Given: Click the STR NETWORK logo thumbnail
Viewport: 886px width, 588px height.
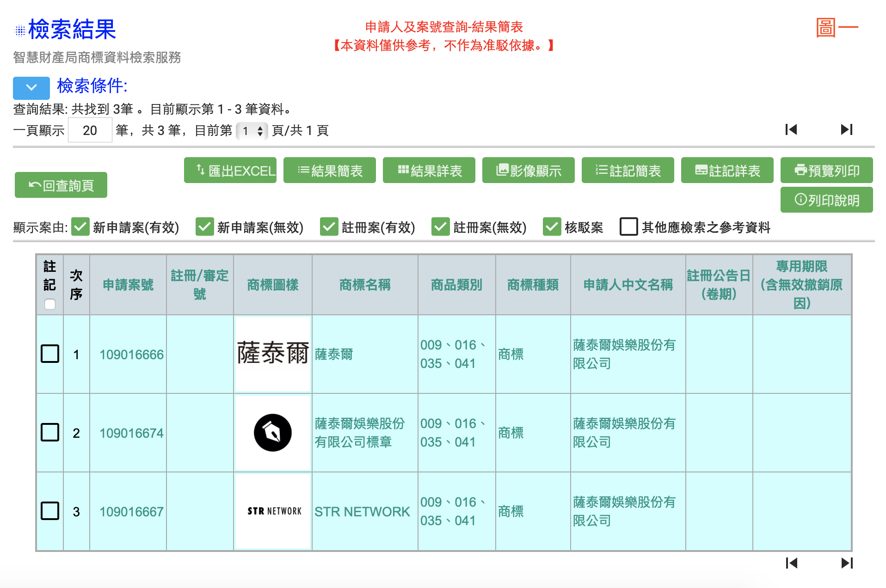Looking at the screenshot, I should pos(273,511).
